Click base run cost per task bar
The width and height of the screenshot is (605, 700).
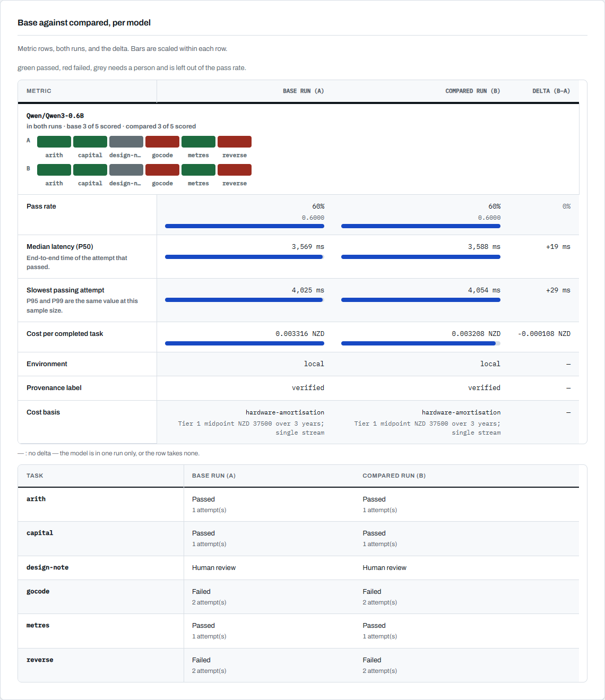[x=245, y=343]
